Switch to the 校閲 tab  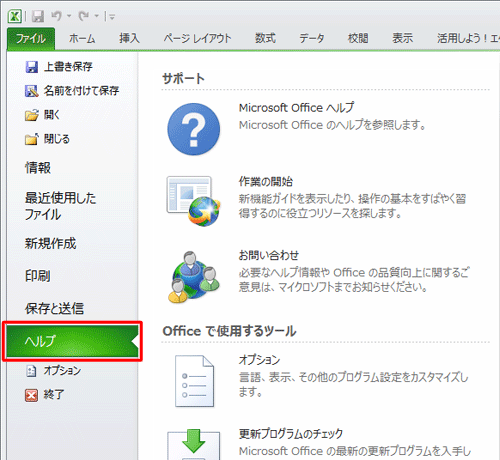tap(358, 39)
